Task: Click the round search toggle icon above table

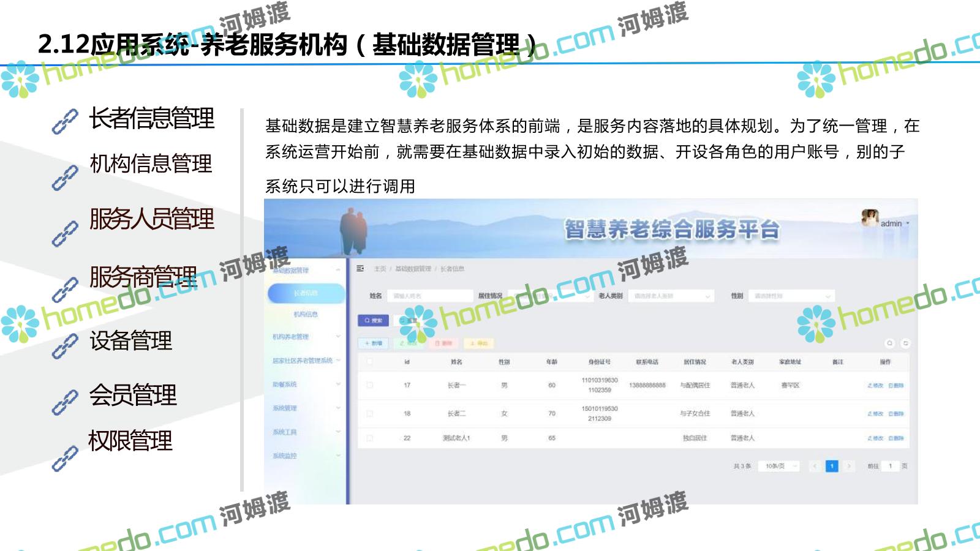Action: [889, 343]
